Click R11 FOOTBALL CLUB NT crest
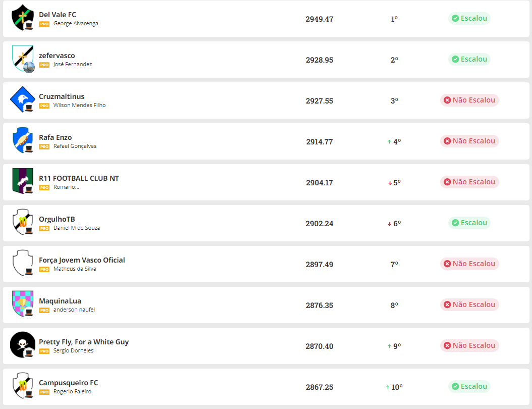The height and width of the screenshot is (409, 532). (22, 182)
